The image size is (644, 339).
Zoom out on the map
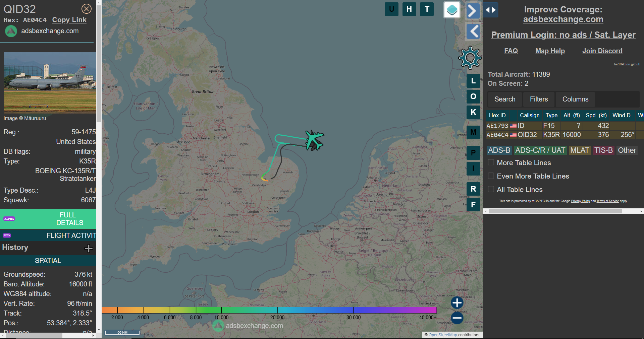457,318
